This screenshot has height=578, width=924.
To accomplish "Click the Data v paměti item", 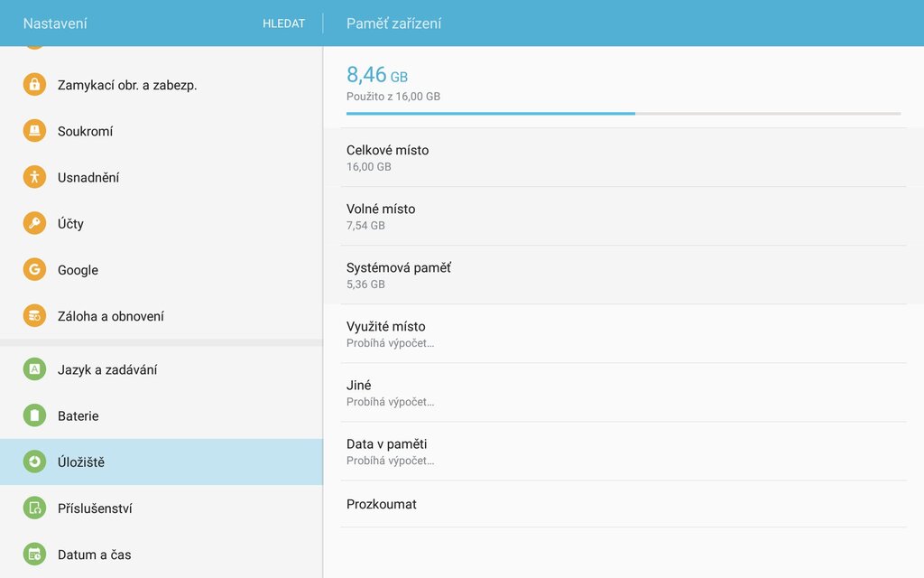I will click(623, 451).
